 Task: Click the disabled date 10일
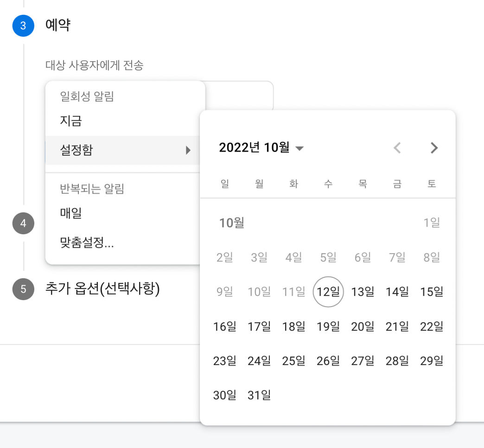point(259,292)
